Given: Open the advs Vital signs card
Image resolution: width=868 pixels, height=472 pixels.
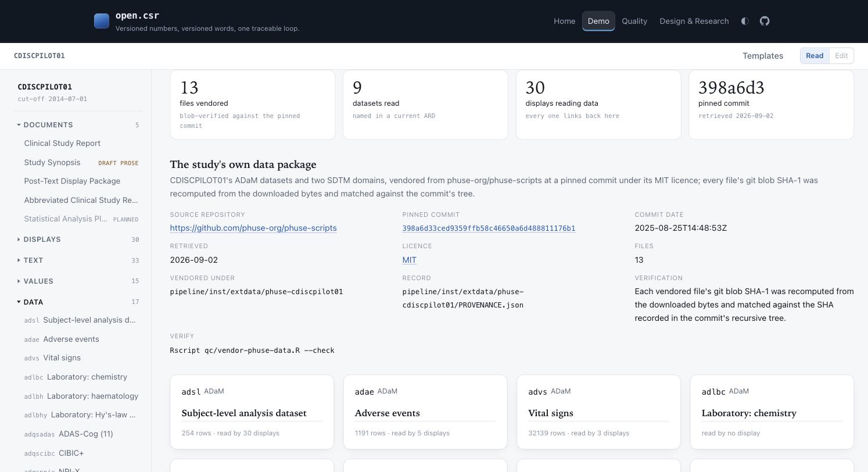Looking at the screenshot, I should (598, 412).
